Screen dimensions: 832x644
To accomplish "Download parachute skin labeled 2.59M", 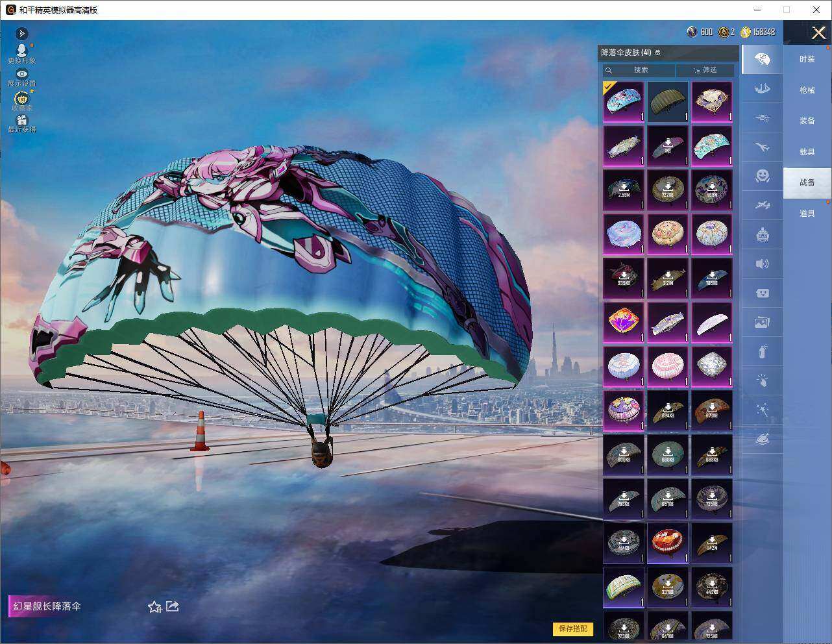I will tap(624, 190).
